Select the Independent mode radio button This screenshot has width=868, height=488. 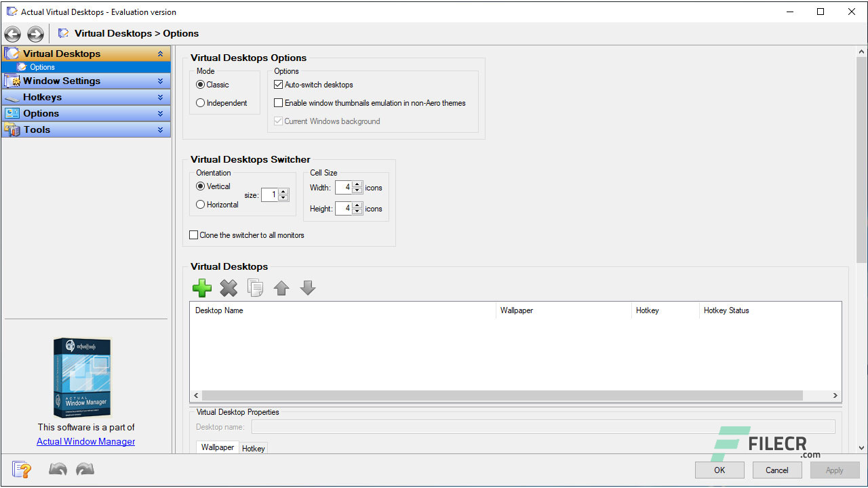point(200,103)
